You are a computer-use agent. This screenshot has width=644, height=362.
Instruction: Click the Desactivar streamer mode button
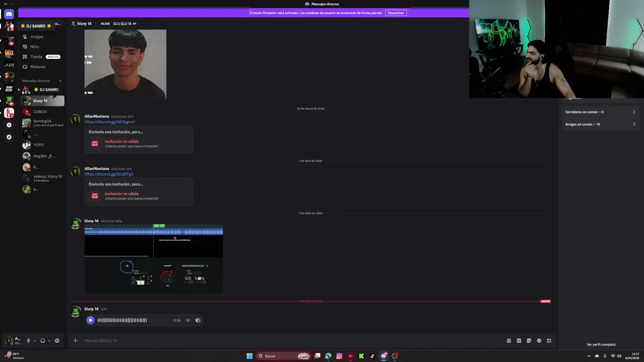coord(395,13)
